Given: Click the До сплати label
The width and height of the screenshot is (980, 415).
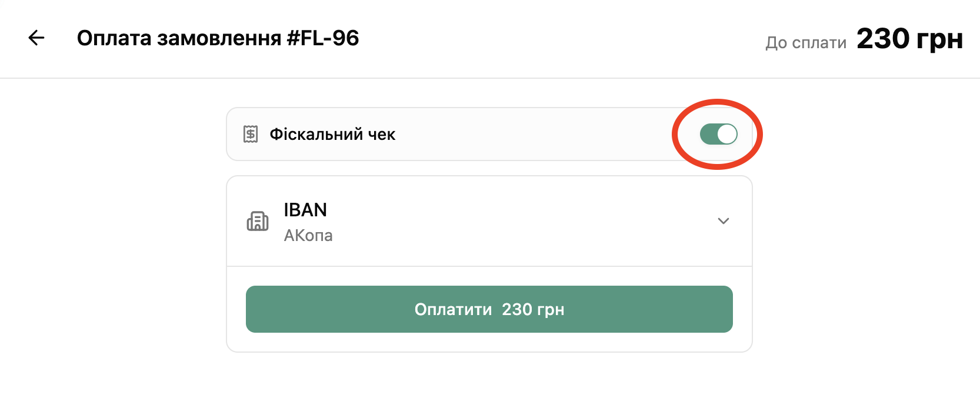Looking at the screenshot, I should coord(805,43).
